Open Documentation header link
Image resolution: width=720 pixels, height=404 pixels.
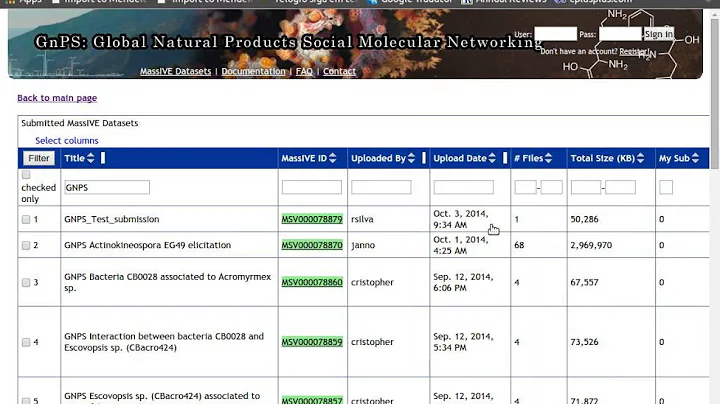(x=253, y=71)
